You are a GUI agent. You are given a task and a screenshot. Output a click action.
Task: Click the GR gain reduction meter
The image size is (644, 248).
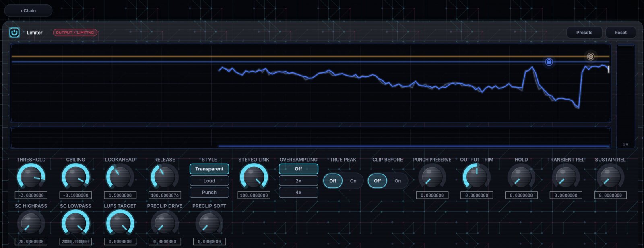point(625,96)
